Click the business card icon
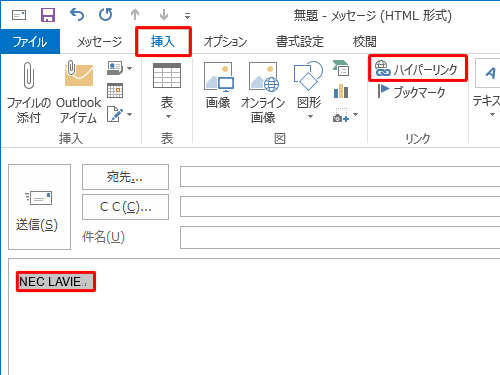 [115, 68]
